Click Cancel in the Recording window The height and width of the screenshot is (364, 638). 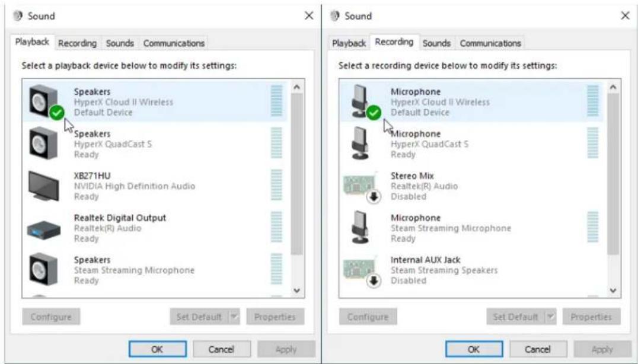coord(538,349)
